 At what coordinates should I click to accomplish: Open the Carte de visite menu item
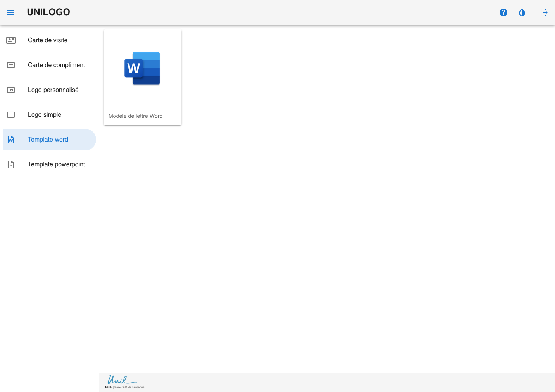coord(48,40)
